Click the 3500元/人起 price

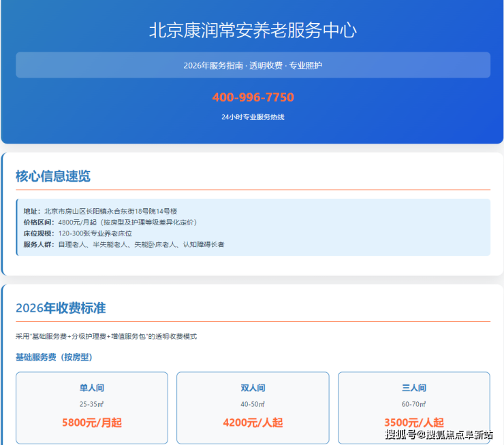[x=413, y=422]
